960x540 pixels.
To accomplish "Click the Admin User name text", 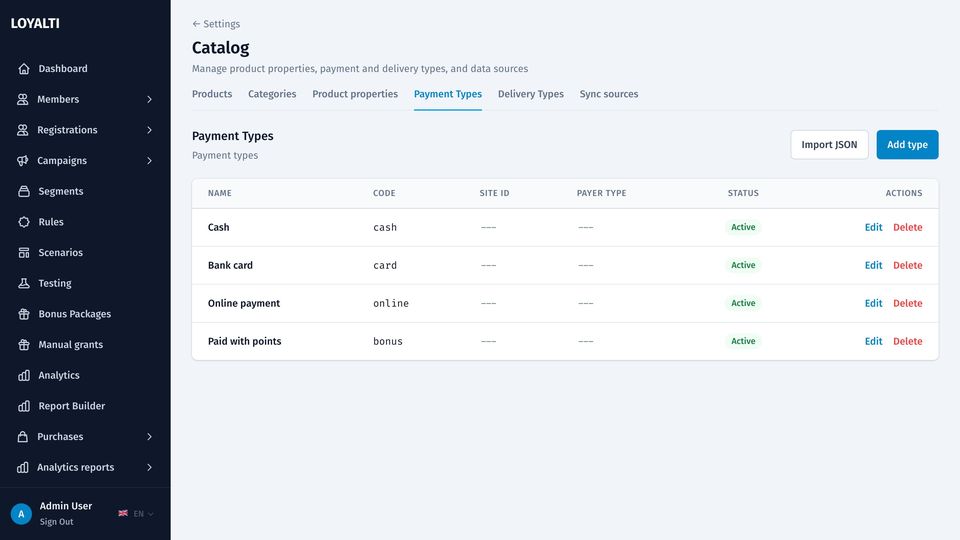I will point(66,506).
